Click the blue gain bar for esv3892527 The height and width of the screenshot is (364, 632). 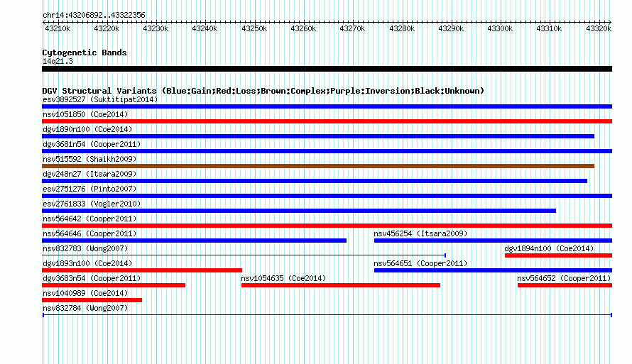(327, 106)
